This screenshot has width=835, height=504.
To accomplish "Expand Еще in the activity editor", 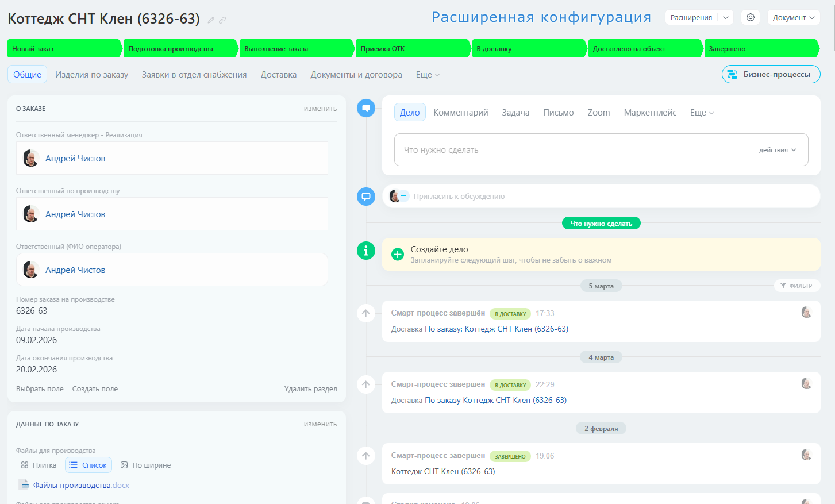I will 702,113.
